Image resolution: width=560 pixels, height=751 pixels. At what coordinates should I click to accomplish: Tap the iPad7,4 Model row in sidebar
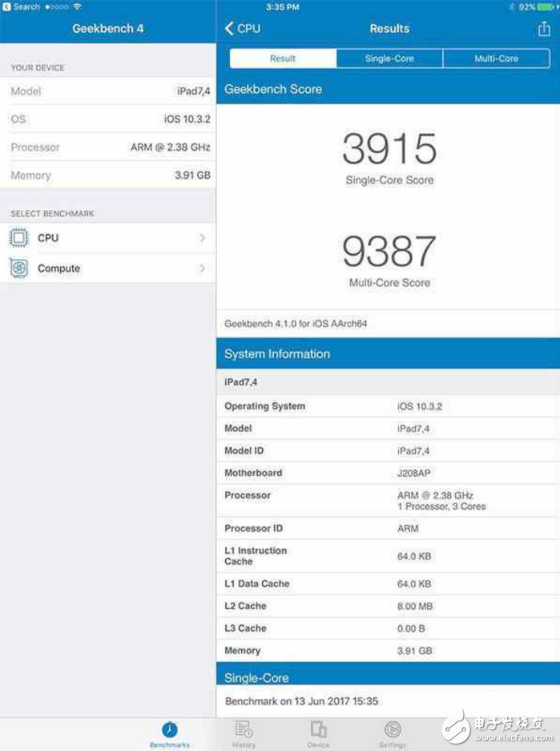108,91
